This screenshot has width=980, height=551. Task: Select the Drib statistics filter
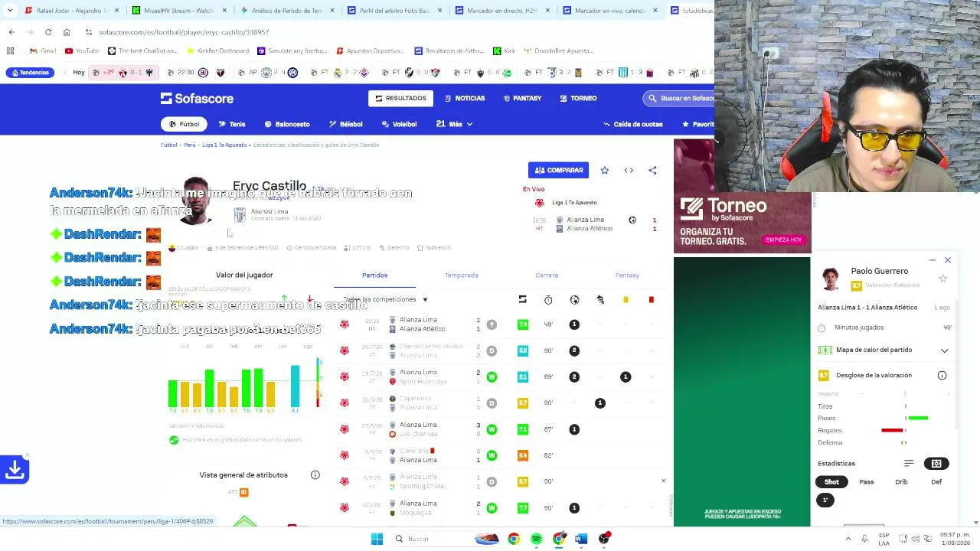[901, 482]
